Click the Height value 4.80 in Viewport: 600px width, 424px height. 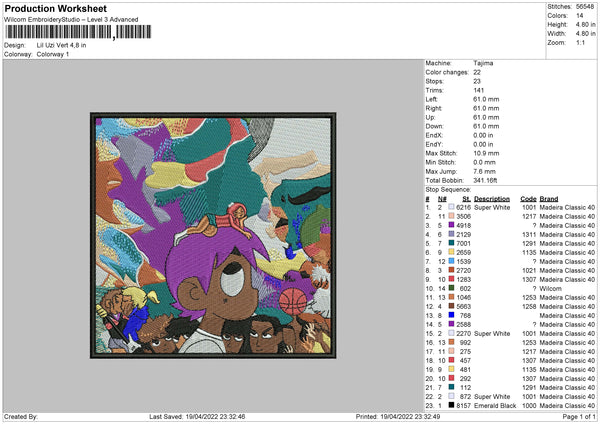tap(585, 24)
